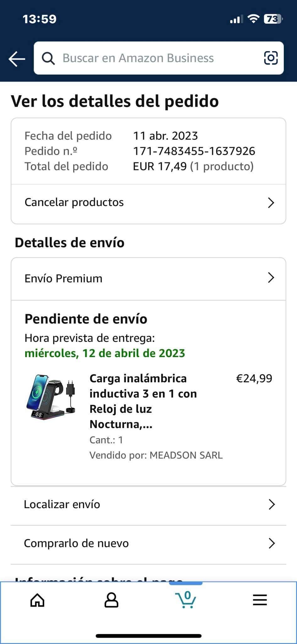Image resolution: width=297 pixels, height=644 pixels.
Task: Tap the battery indicator in status bar
Action: coord(273,19)
